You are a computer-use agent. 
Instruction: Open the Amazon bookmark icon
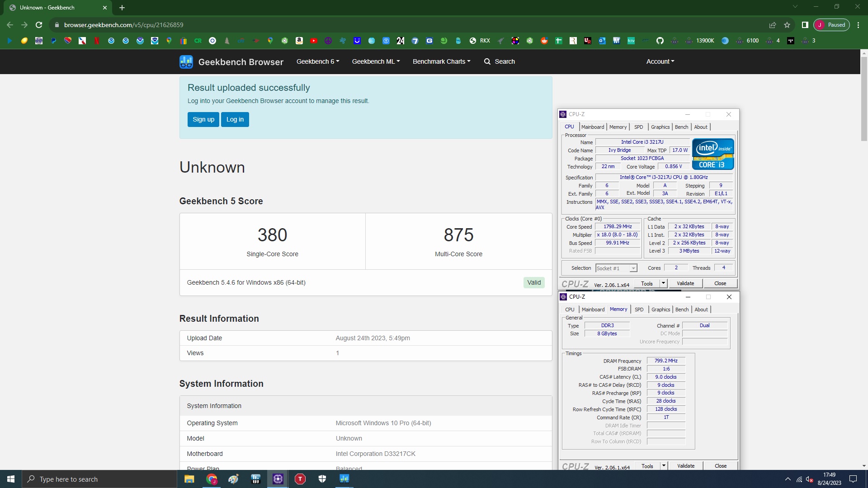(299, 41)
